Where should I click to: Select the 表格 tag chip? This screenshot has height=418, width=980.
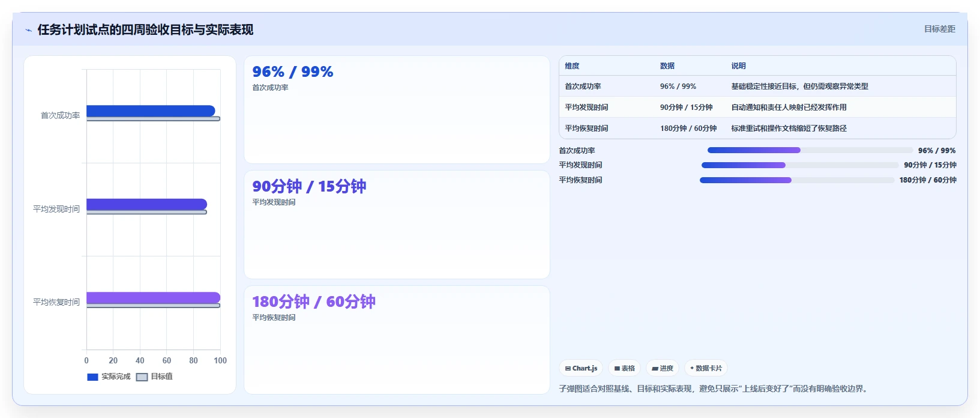[624, 368]
